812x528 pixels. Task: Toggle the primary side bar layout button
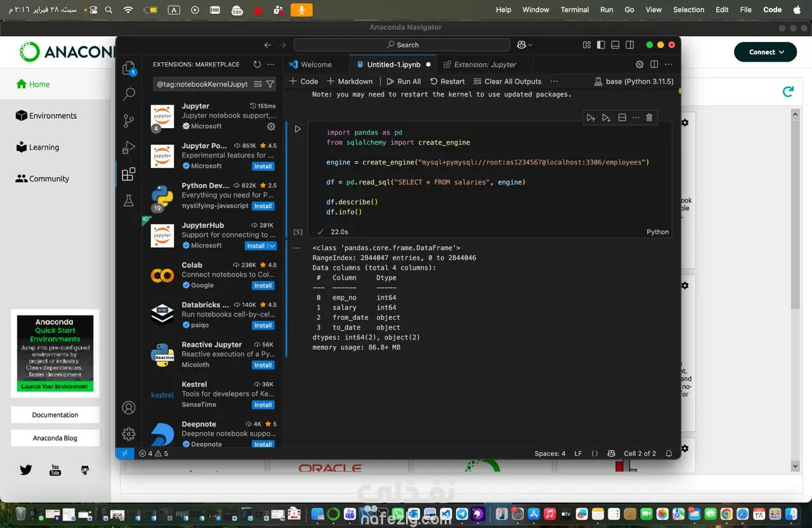[x=600, y=45]
